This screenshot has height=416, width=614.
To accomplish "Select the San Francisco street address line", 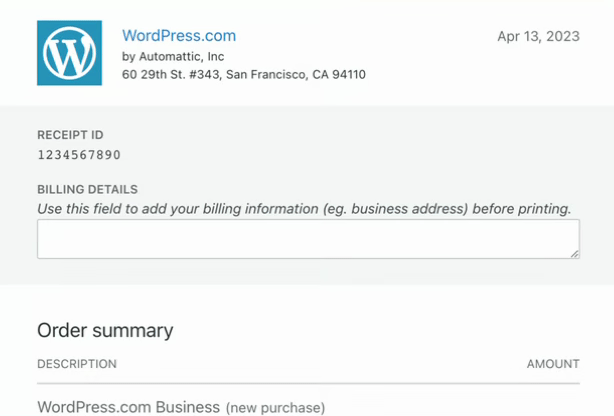I will coord(243,75).
